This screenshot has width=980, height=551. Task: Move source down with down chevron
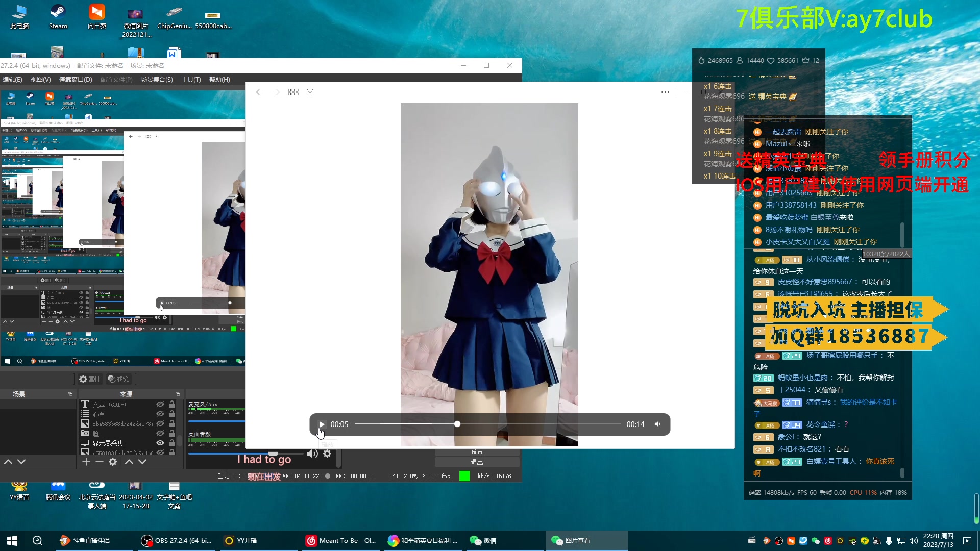tap(142, 462)
